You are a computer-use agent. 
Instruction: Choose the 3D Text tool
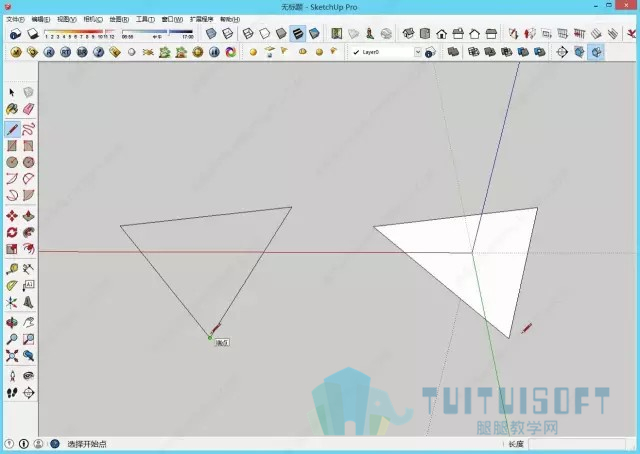click(28, 302)
